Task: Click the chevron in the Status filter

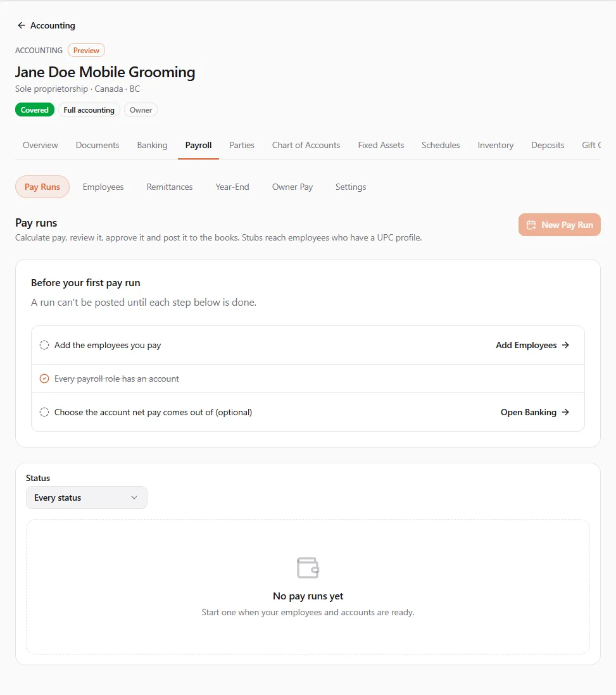Action: (134, 498)
